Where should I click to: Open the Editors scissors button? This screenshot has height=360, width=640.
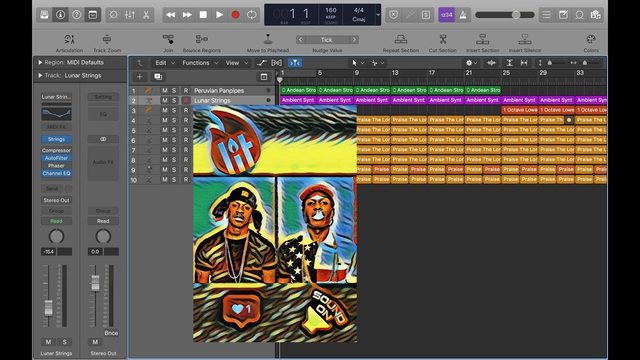[146, 15]
